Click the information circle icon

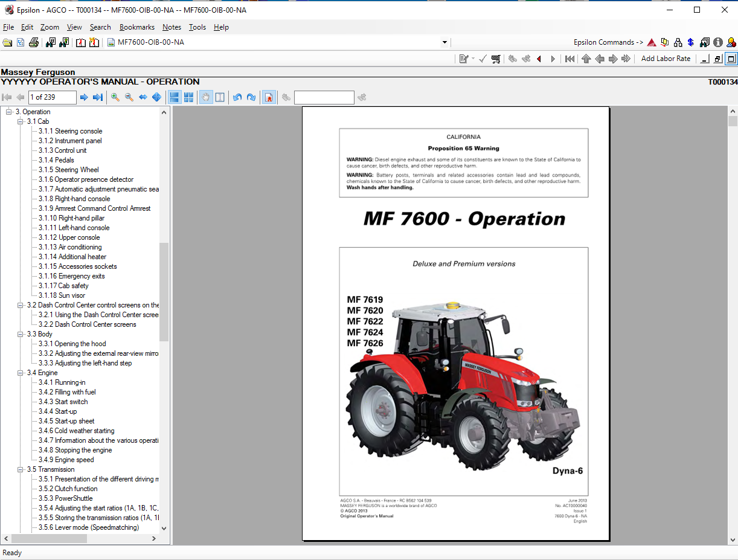click(718, 42)
